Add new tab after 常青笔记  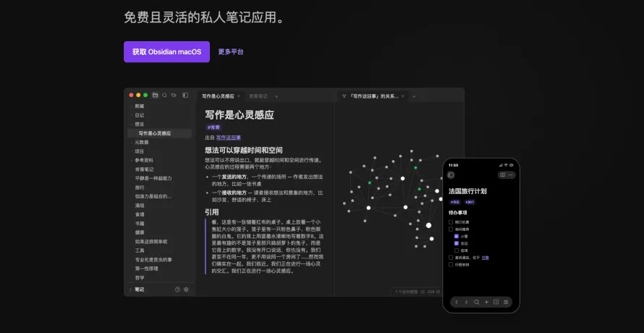[x=276, y=96]
